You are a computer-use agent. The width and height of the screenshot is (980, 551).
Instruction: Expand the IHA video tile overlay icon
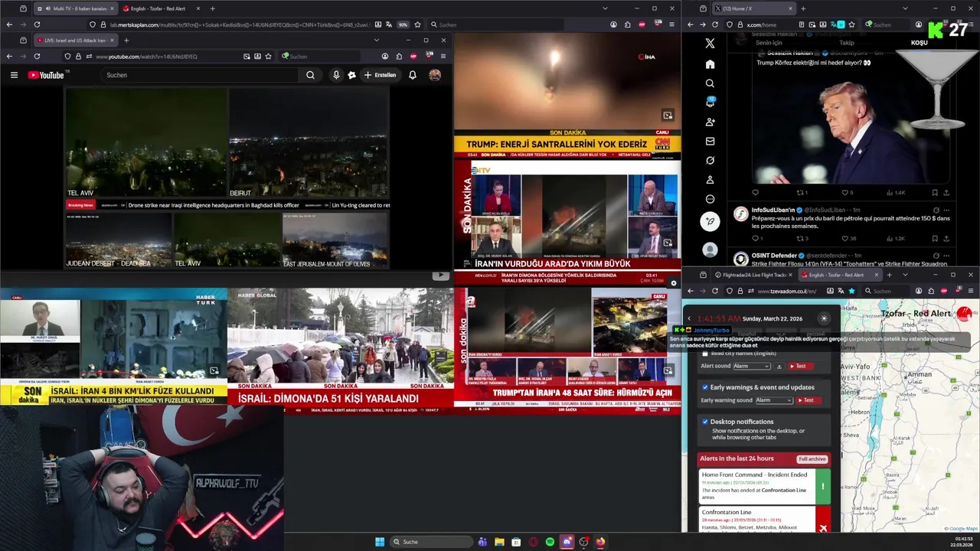(668, 116)
